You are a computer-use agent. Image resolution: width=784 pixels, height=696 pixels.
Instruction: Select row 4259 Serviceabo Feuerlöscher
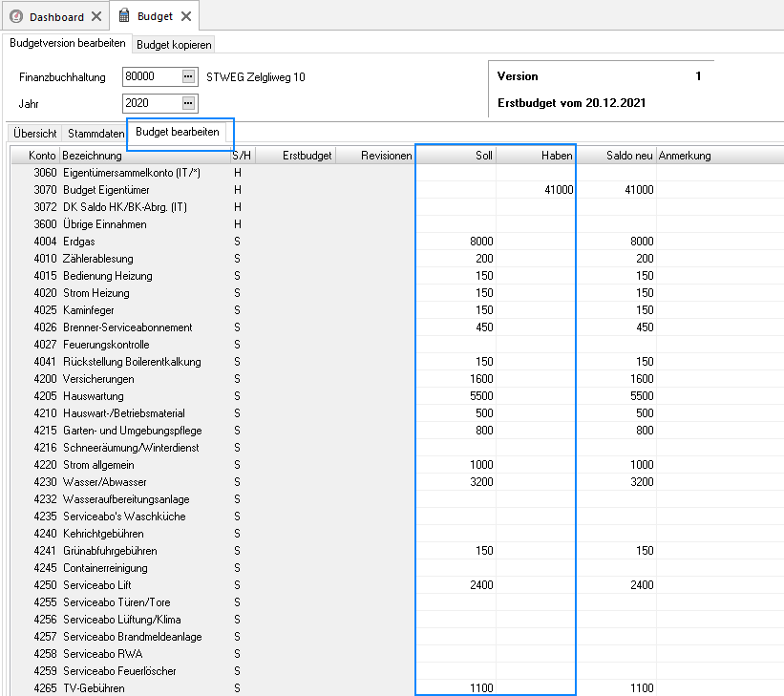click(x=397, y=671)
